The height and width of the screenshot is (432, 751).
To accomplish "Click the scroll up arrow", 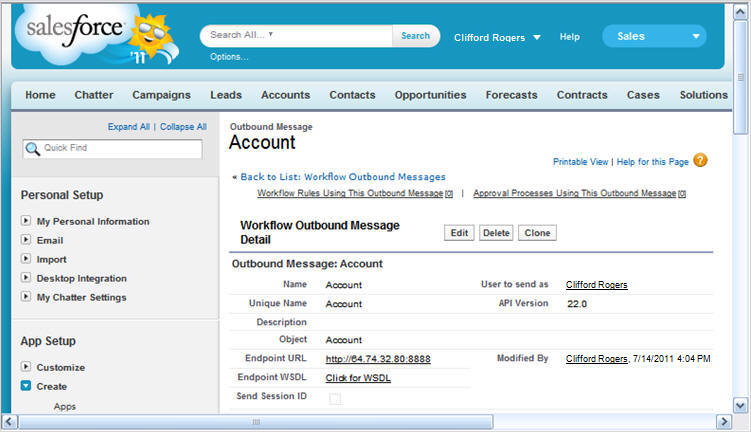I will tap(740, 12).
